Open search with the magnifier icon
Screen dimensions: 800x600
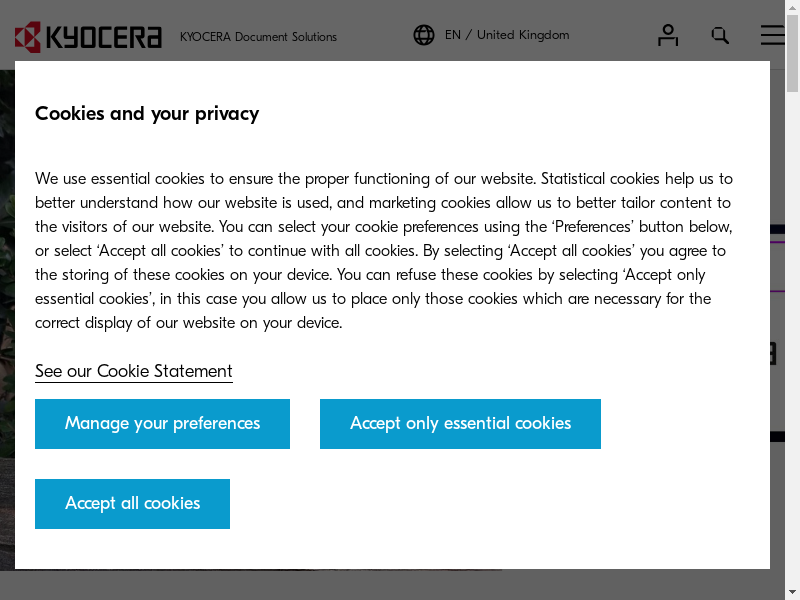[x=720, y=35]
